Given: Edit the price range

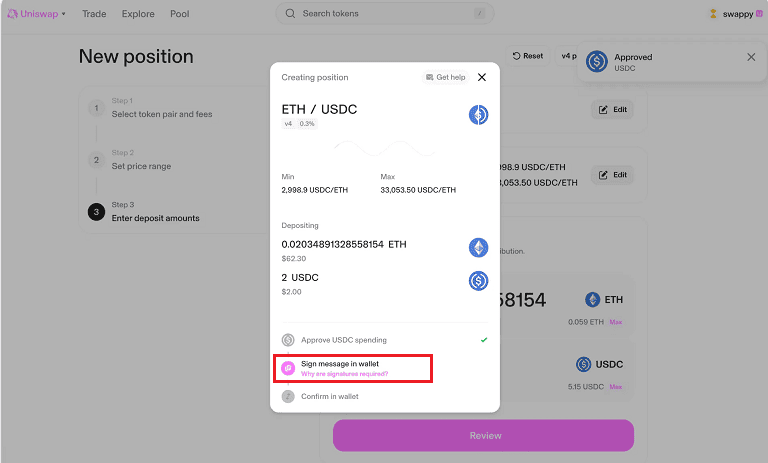Looking at the screenshot, I should tap(612, 174).
